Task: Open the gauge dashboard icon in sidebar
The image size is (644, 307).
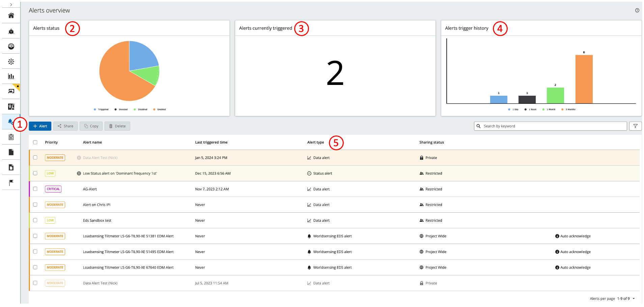Action: [11, 47]
